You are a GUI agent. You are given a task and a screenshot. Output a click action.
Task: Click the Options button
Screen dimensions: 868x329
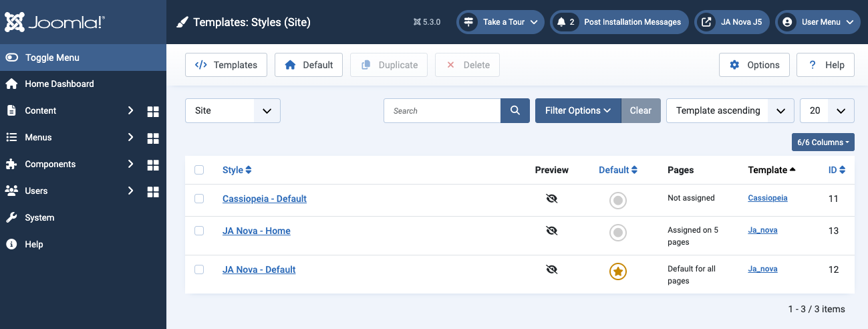click(x=754, y=65)
